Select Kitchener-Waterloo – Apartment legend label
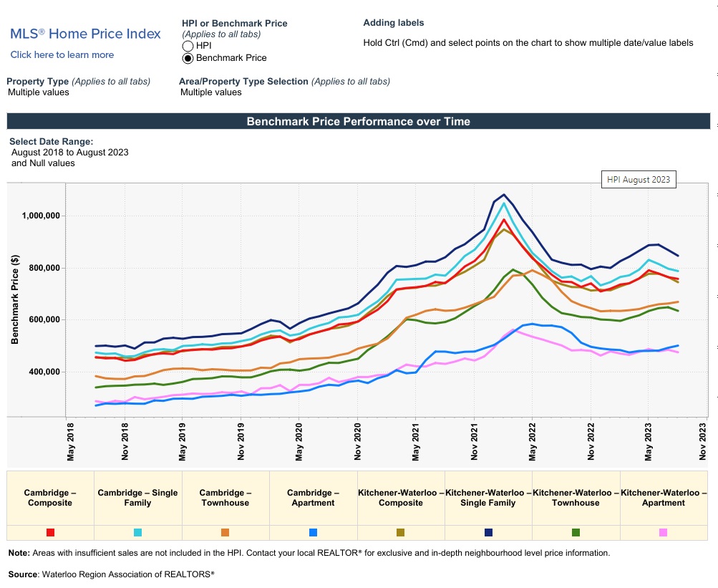This screenshot has height=588, width=718. click(x=663, y=498)
